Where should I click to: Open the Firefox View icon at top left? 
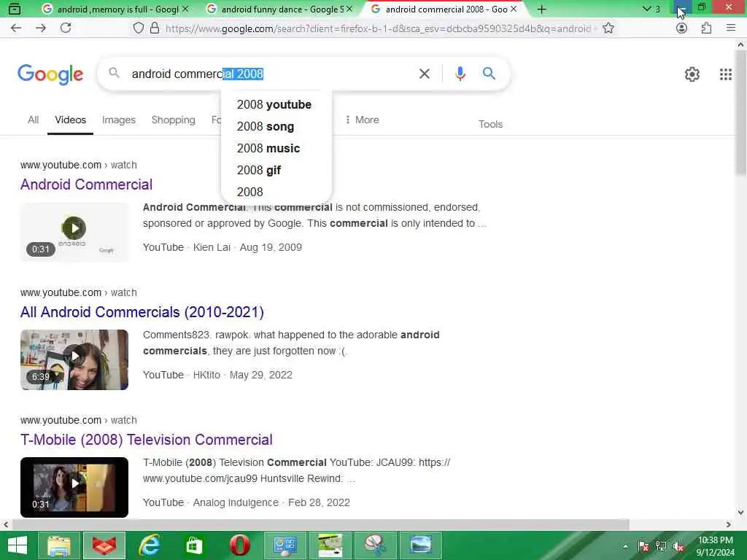tap(15, 9)
